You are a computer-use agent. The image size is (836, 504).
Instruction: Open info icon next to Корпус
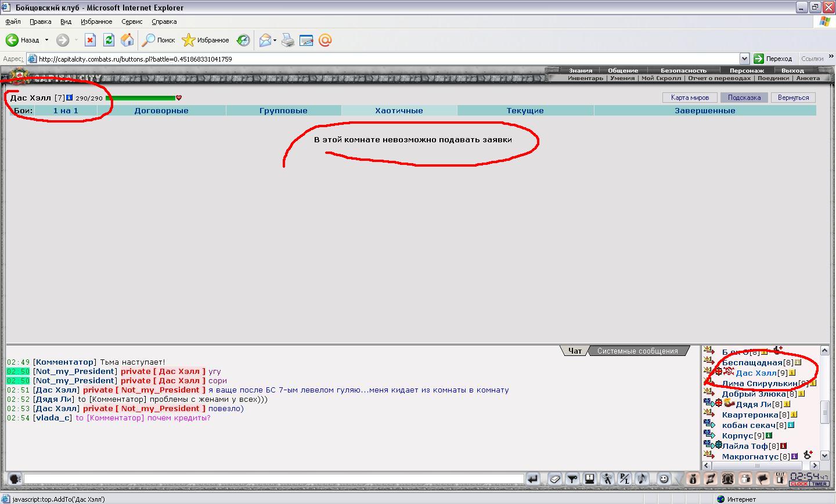click(x=769, y=435)
